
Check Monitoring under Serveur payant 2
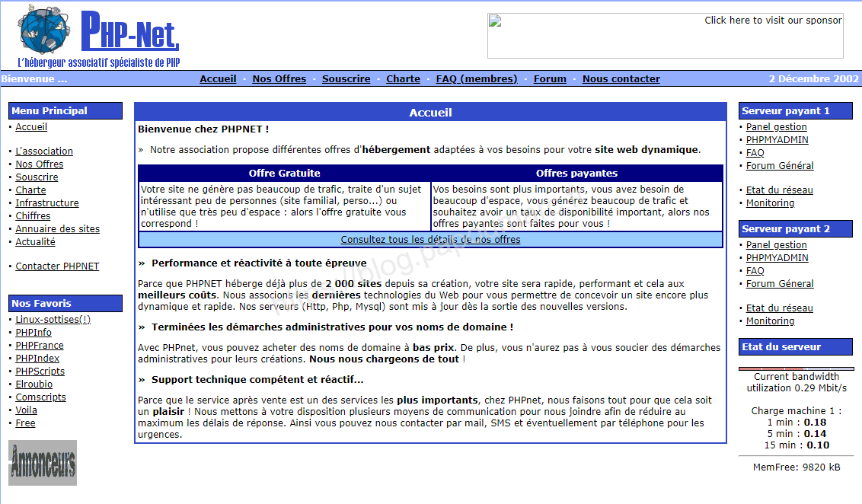click(770, 321)
